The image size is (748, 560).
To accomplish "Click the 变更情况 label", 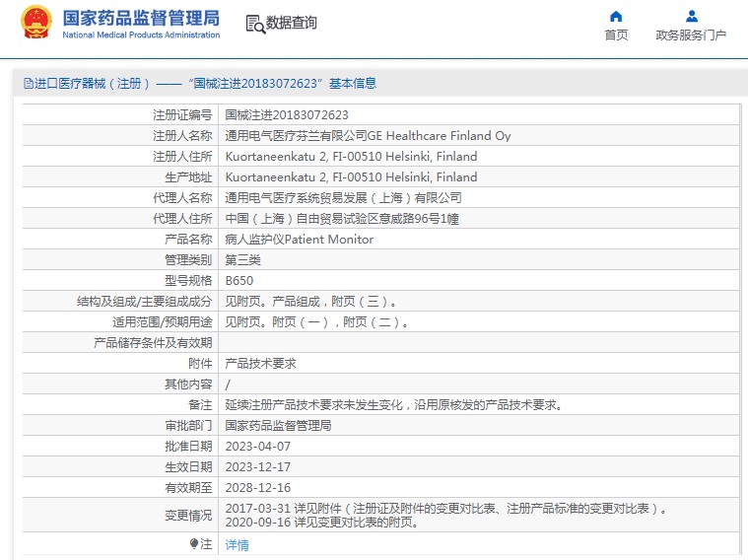I will [188, 516].
